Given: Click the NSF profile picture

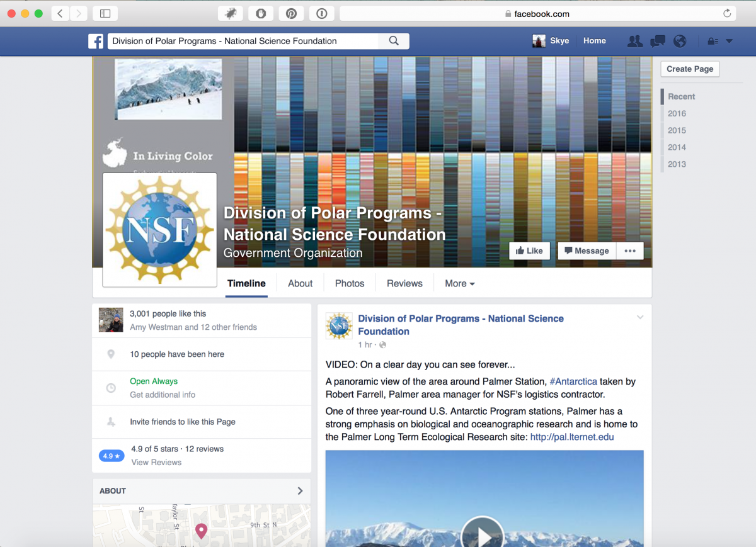Looking at the screenshot, I should tap(159, 230).
